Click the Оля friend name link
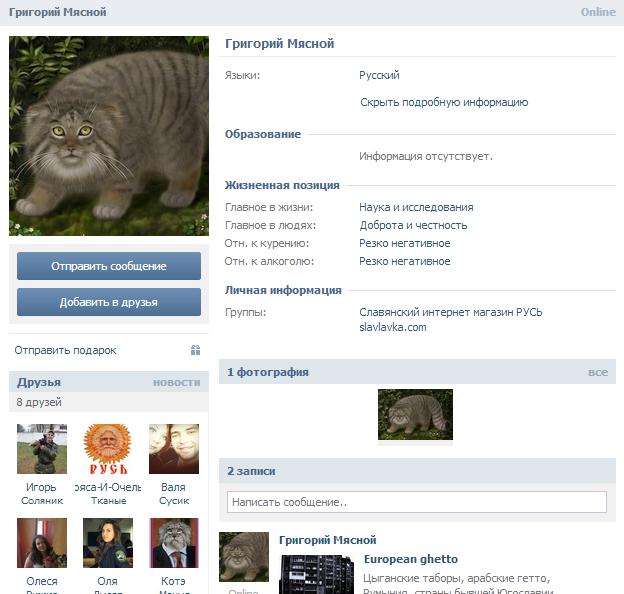 coord(107,581)
